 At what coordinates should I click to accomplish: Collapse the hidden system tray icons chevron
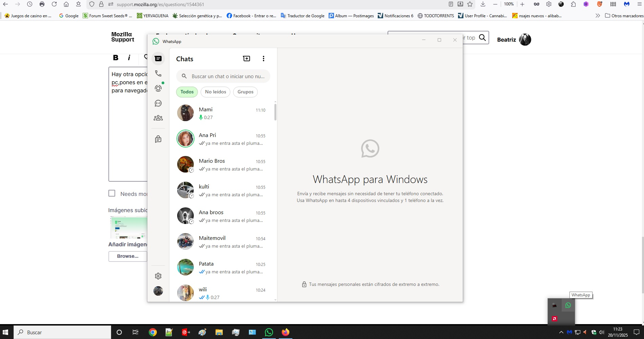(561, 332)
